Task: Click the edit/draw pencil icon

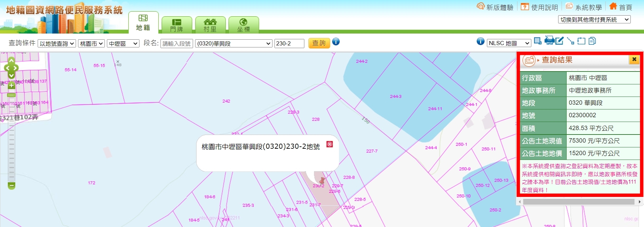Action: pyautogui.click(x=560, y=41)
